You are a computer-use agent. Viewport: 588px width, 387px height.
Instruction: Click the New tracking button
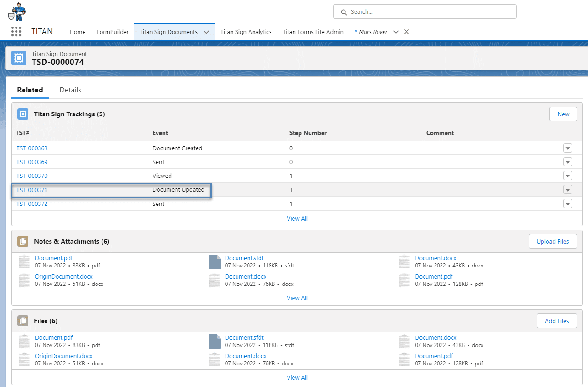pos(563,114)
